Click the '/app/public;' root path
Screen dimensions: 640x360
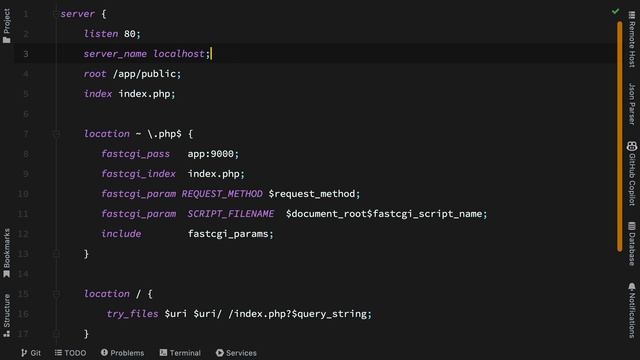coord(147,74)
